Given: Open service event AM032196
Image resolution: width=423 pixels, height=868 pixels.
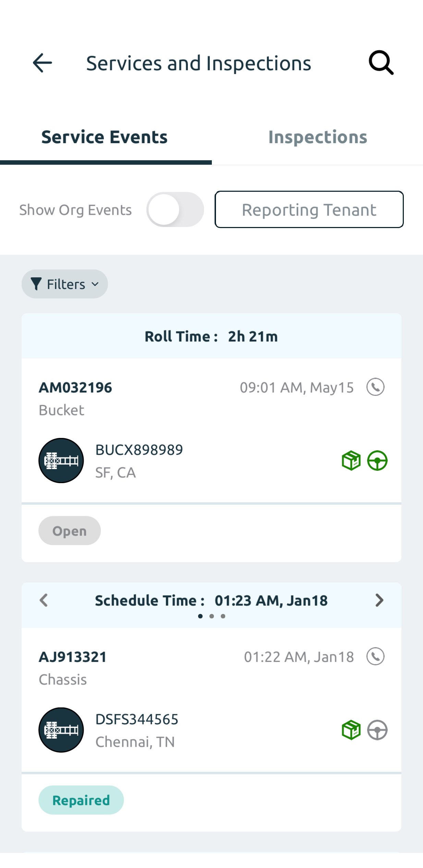Looking at the screenshot, I should (75, 388).
